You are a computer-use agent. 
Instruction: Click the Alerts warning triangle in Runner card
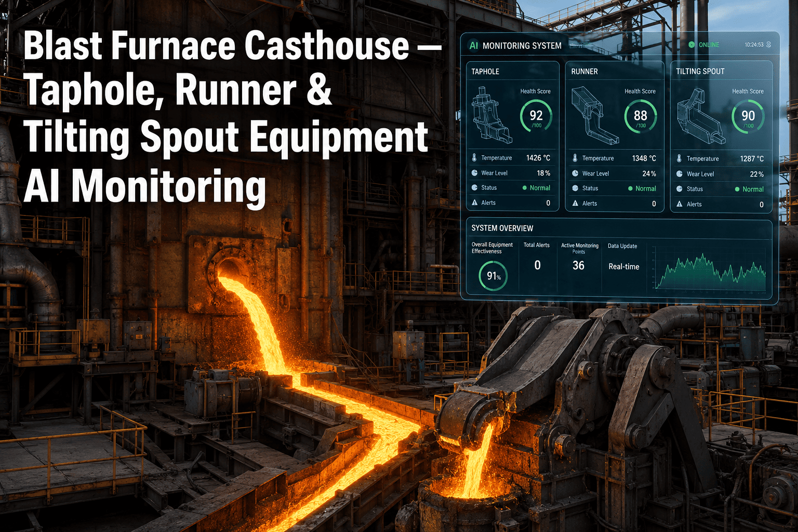[575, 203]
